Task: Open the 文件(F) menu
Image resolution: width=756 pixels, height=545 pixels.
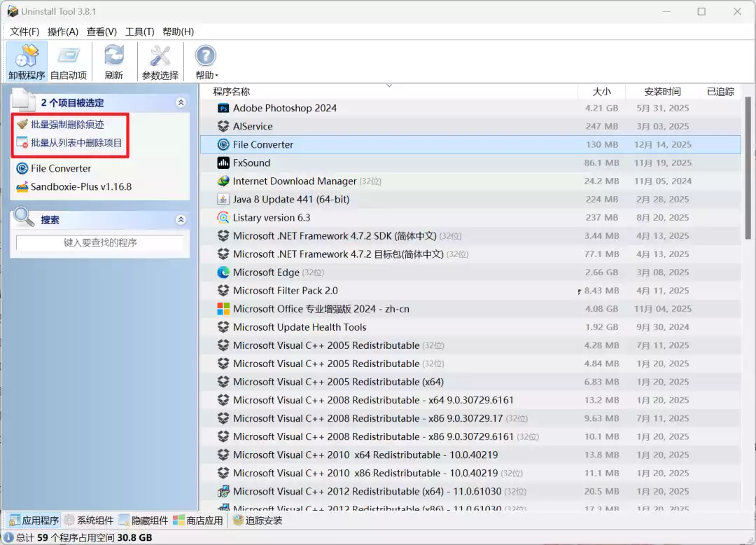Action: coord(24,32)
